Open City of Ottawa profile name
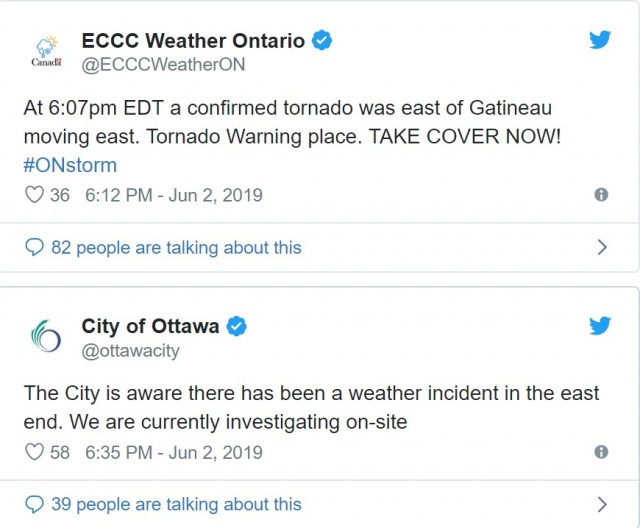640x528 pixels. 150,326
